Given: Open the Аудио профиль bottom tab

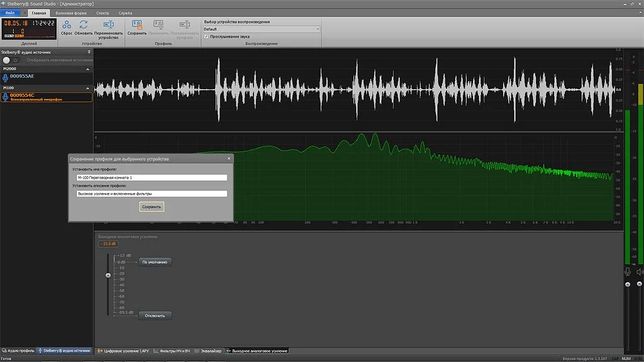Looking at the screenshot, I should (x=18, y=351).
